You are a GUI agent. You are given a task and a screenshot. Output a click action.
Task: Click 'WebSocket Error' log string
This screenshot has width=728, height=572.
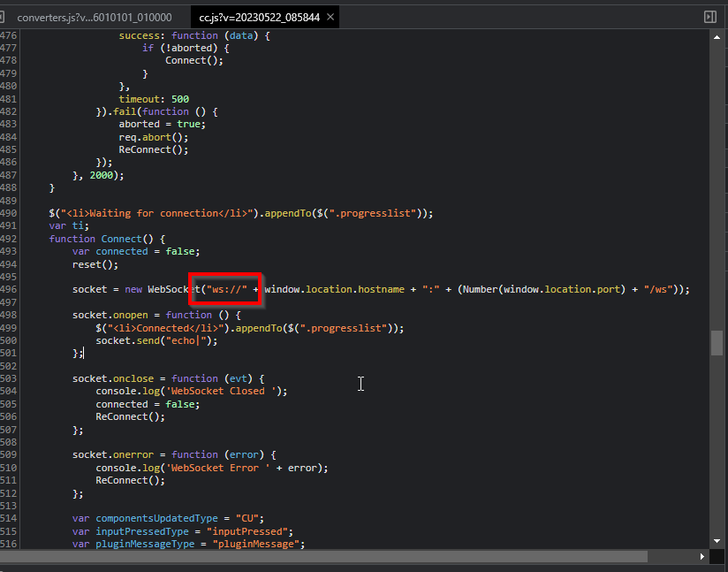217,468
